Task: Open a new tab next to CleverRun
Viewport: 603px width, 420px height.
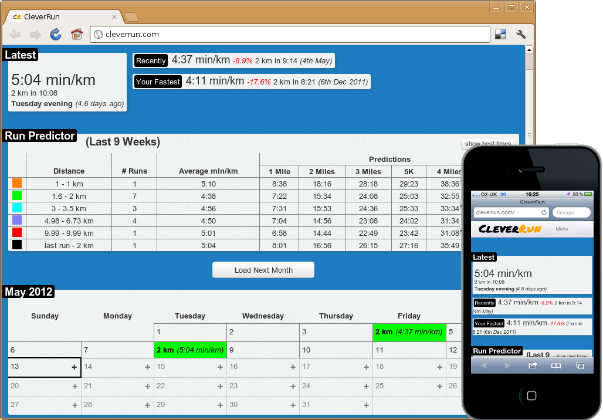Action: 131,17
